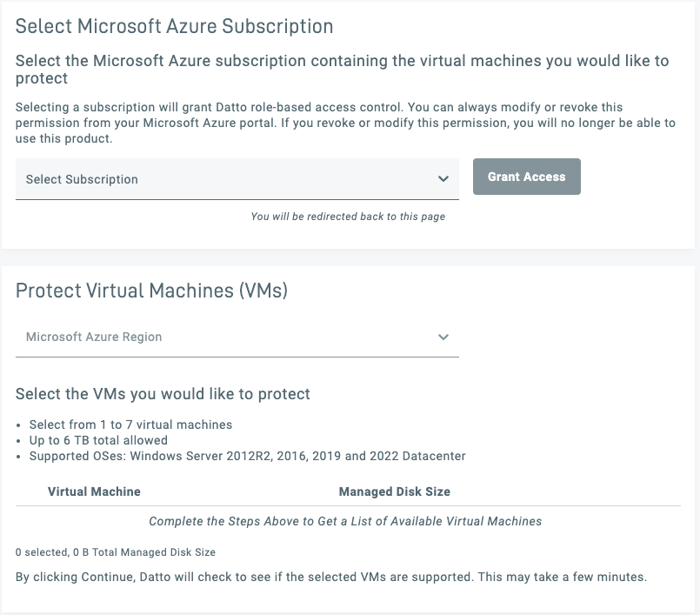The height and width of the screenshot is (615, 700).
Task: Click the '0 selected, 0 B' status text
Action: (116, 552)
